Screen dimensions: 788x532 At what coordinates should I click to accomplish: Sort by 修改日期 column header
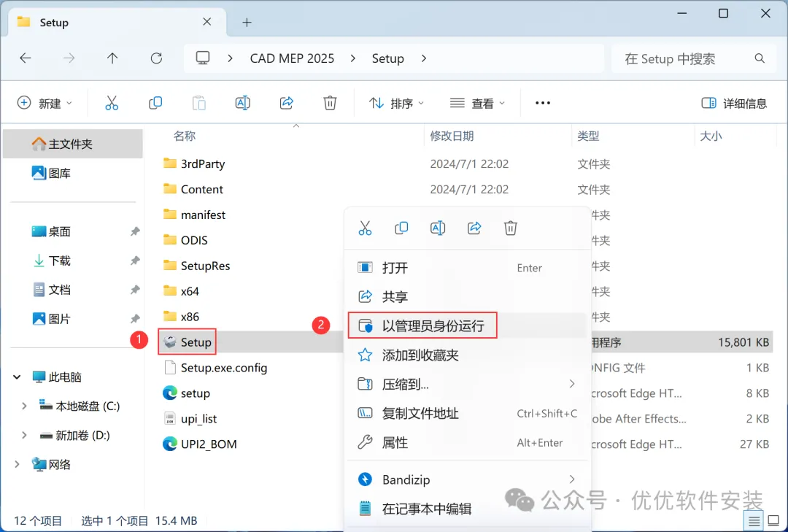(x=452, y=136)
